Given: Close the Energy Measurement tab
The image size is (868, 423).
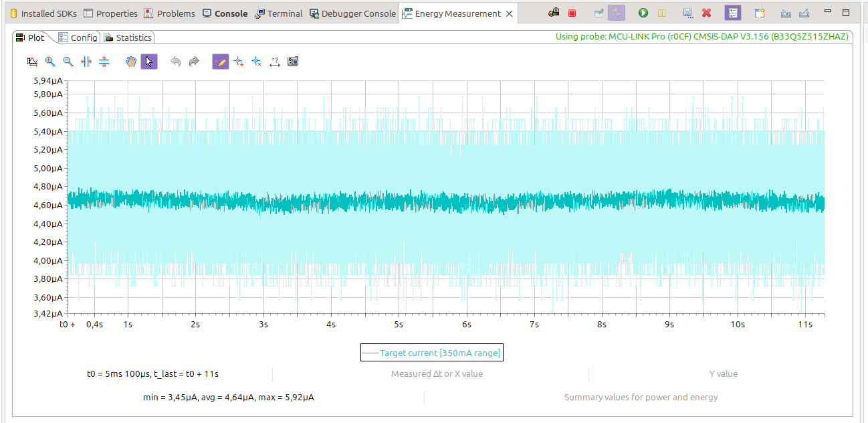Looking at the screenshot, I should coord(510,13).
